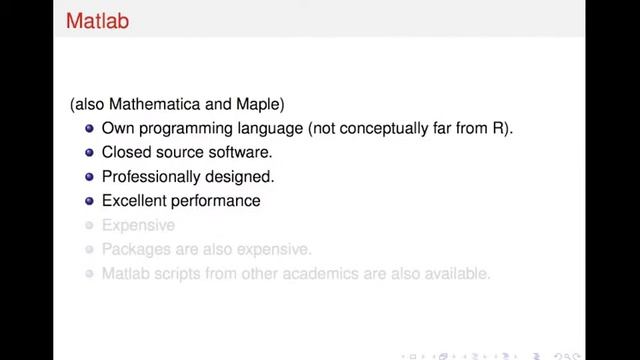
Task: Click the Beamer slide navigation icon
Action: coord(413,357)
